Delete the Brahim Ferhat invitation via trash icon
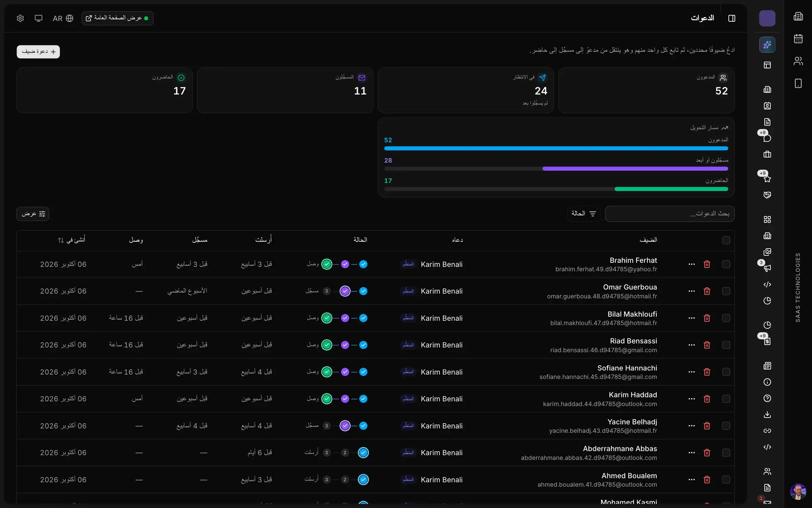 point(707,264)
